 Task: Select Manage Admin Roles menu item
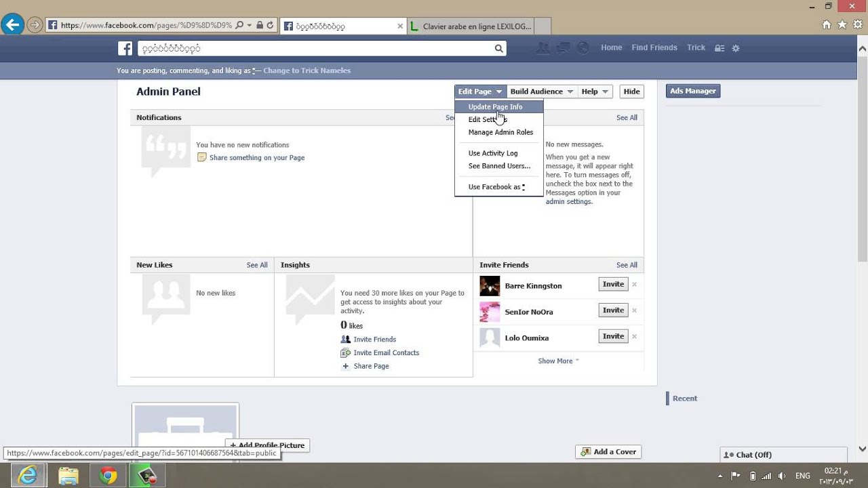499,132
